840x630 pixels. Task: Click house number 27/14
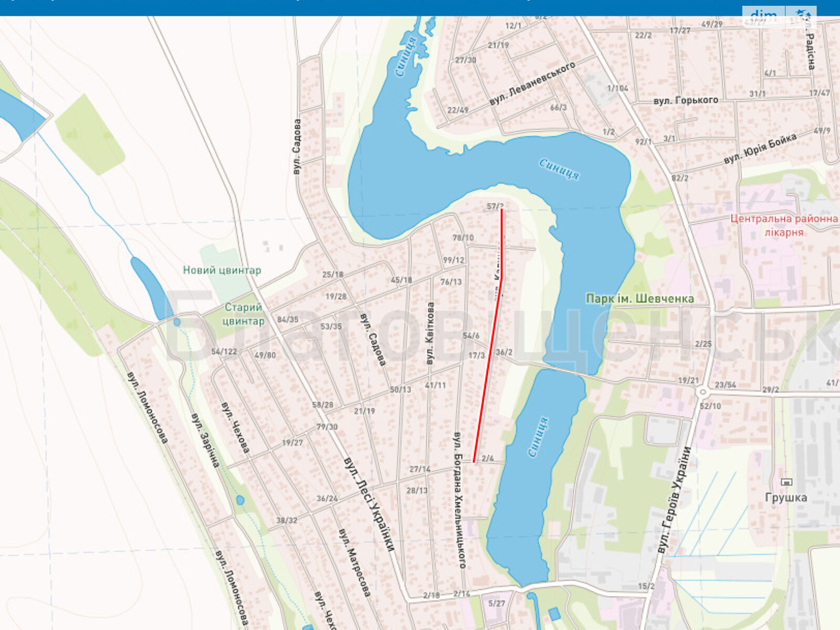click(x=420, y=469)
